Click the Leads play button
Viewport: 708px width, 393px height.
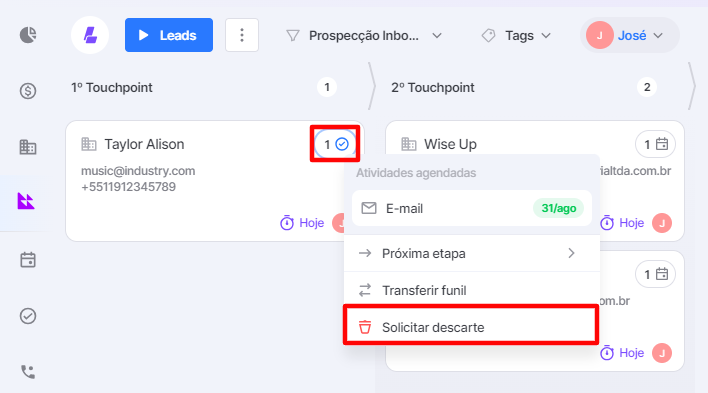click(169, 35)
